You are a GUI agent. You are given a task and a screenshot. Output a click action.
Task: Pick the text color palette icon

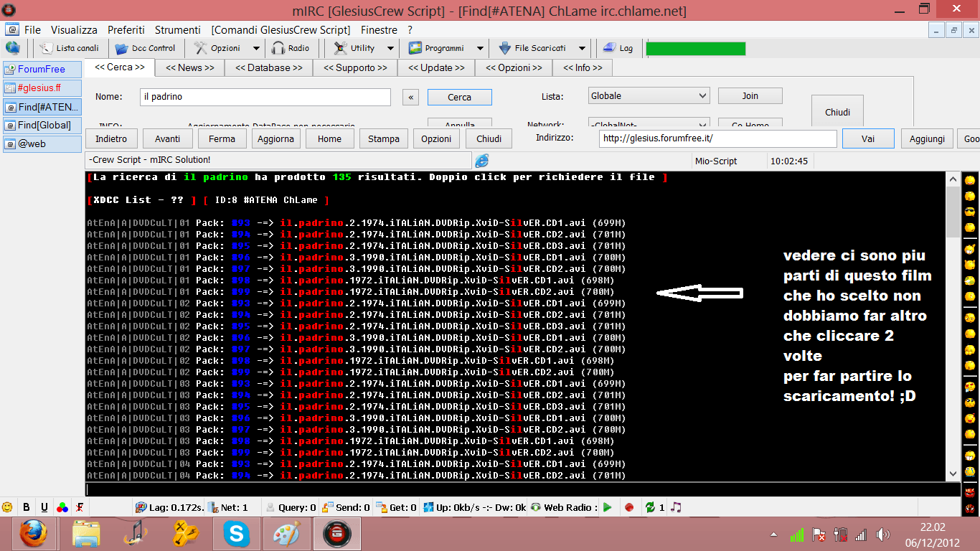point(62,507)
